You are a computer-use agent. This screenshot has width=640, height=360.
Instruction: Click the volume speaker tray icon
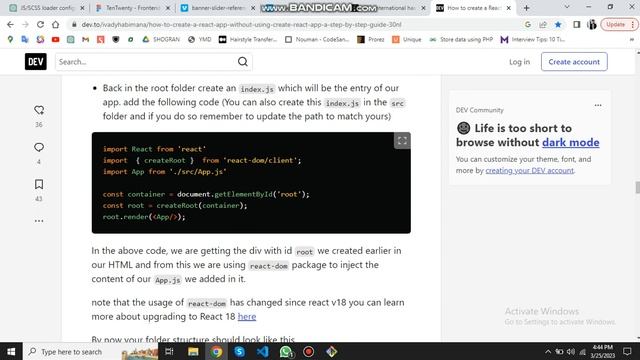pos(571,351)
